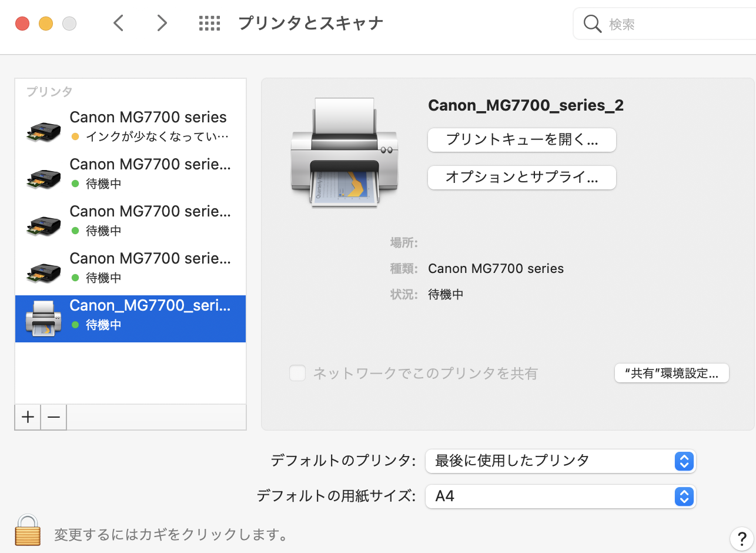Click the デフォルトのプリンタ: label
Image resolution: width=756 pixels, height=553 pixels.
click(x=343, y=461)
